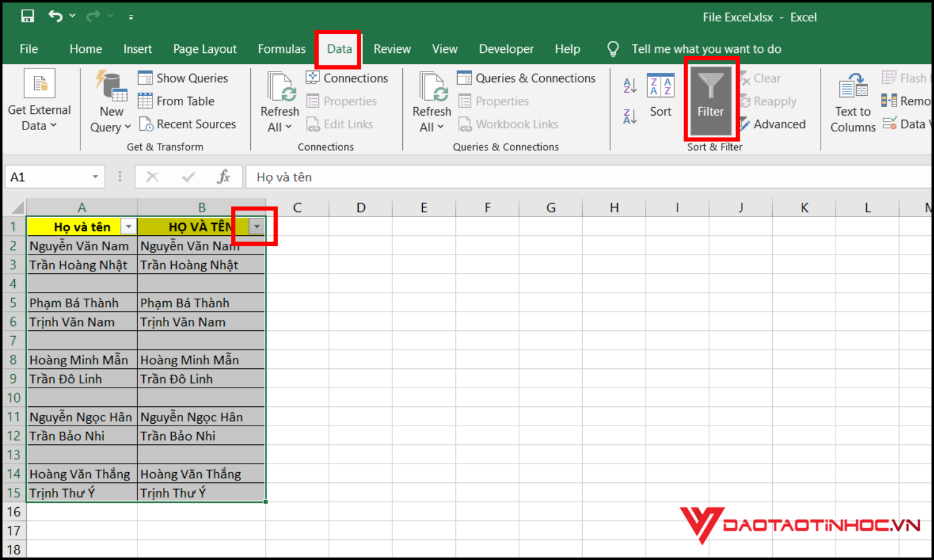
Task: Open Show Queries pane
Action: (x=183, y=78)
